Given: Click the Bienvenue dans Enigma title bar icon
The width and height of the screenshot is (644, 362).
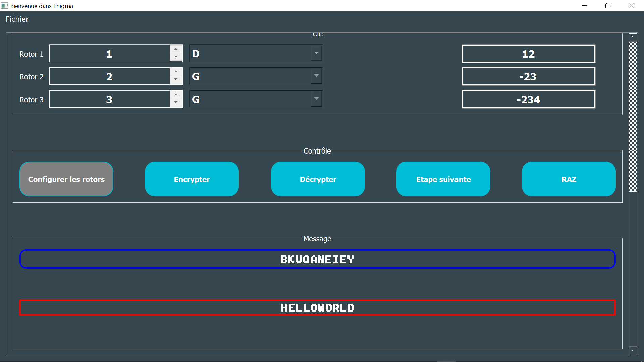Looking at the screenshot, I should click(4, 5).
